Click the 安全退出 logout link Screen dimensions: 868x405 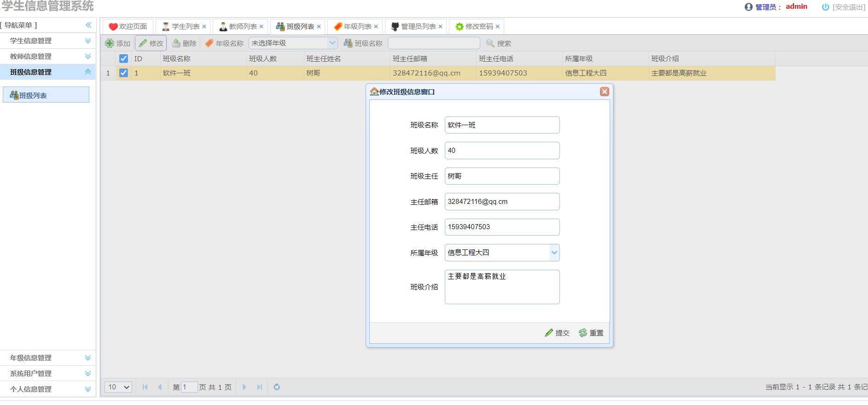(849, 7)
